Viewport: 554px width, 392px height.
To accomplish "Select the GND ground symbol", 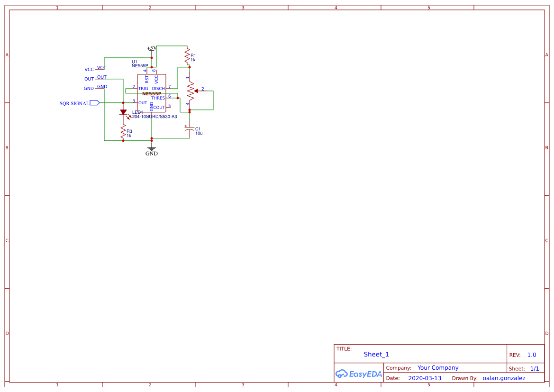I will tap(151, 149).
